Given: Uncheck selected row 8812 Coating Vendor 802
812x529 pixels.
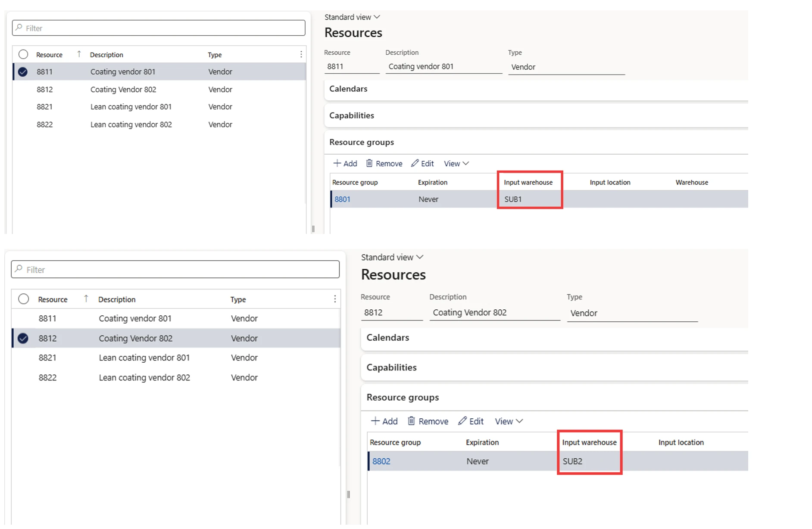Looking at the screenshot, I should [x=23, y=339].
